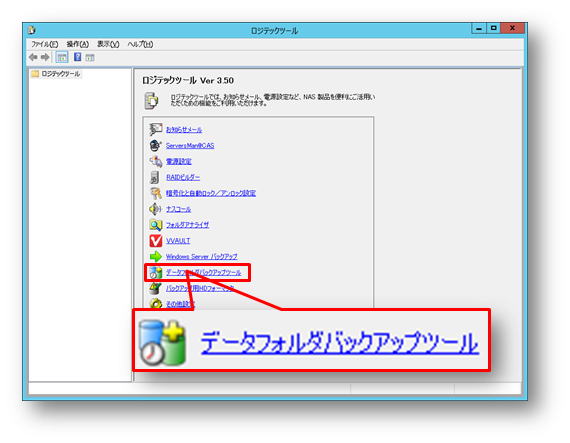Open the お知らせメール link

tap(184, 130)
